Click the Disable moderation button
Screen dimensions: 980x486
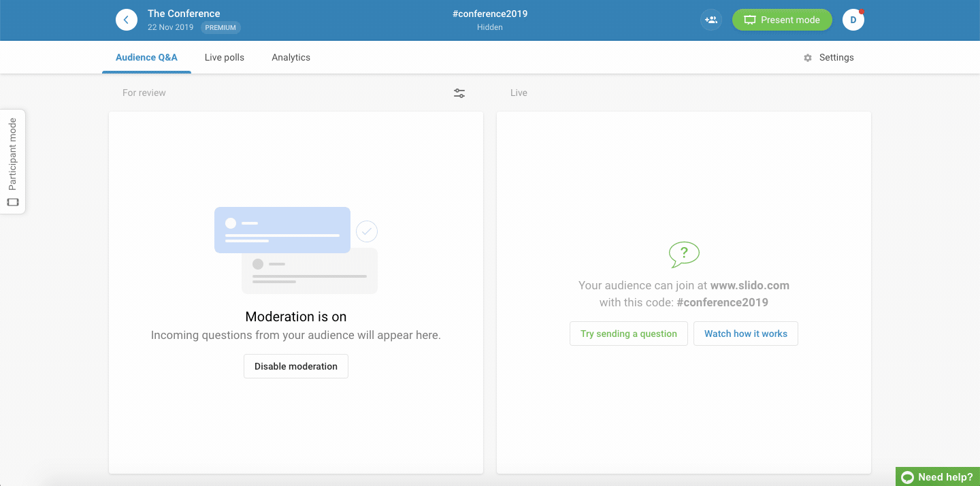[296, 366]
